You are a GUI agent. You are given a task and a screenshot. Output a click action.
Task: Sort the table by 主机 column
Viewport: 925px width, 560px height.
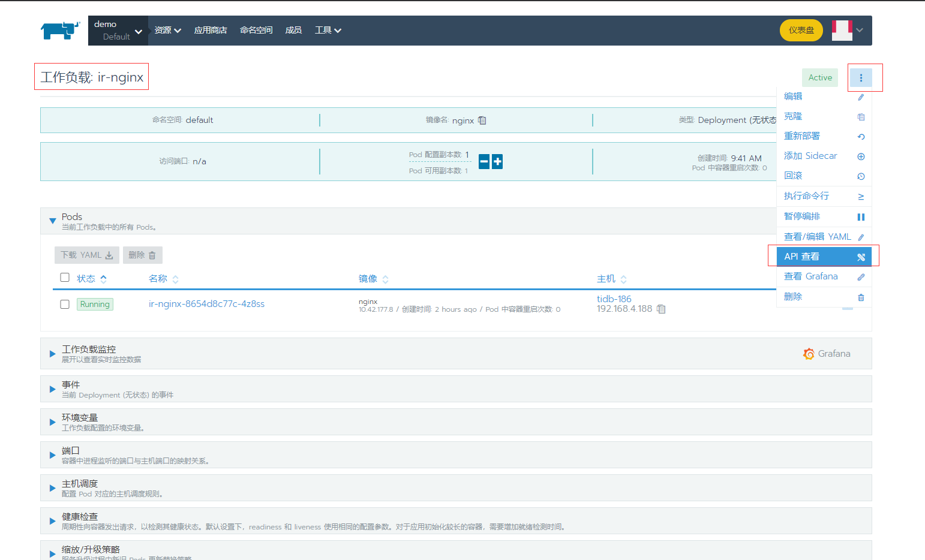click(612, 279)
